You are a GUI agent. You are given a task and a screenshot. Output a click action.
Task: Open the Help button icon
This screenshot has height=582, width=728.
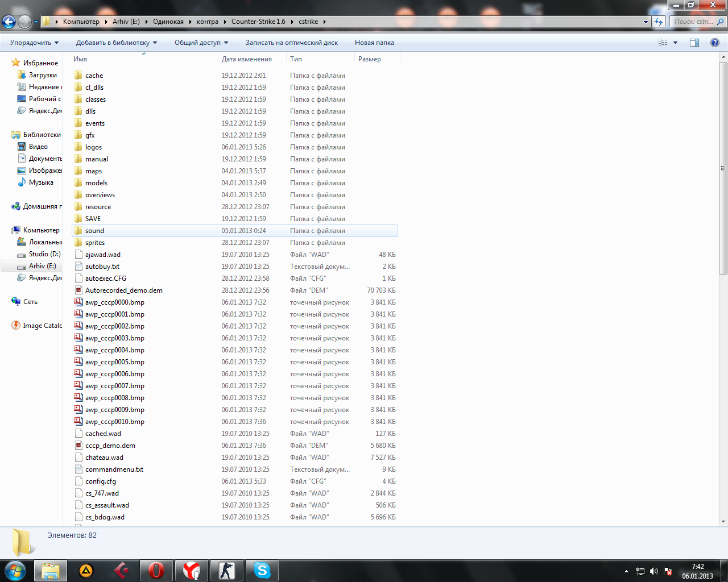point(715,43)
